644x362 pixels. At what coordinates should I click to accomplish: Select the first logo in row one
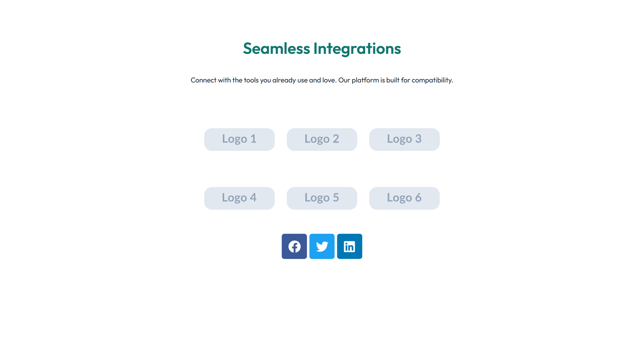coord(239,139)
